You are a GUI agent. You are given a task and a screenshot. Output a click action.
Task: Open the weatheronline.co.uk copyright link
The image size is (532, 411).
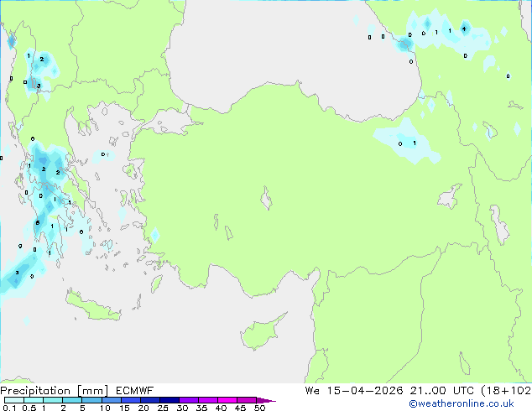(x=461, y=403)
